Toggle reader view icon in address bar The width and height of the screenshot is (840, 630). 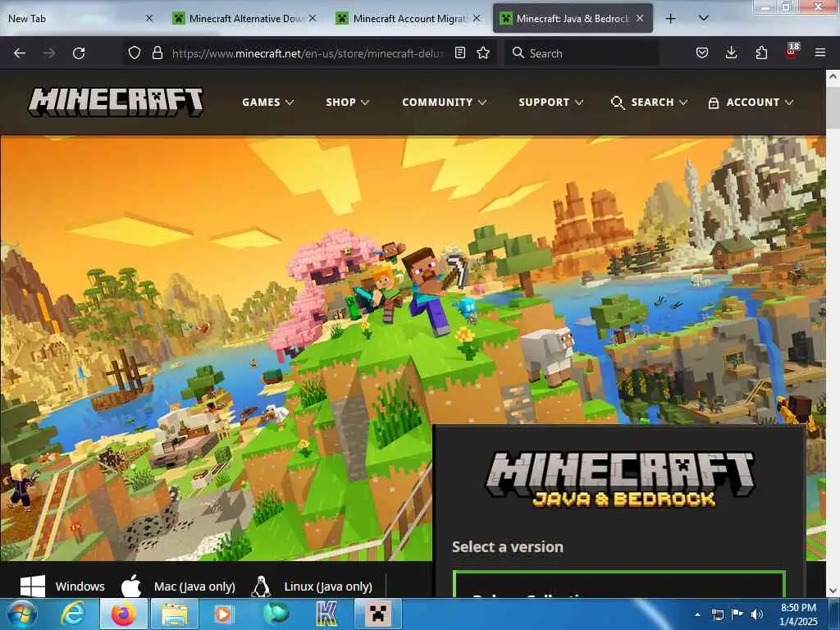[459, 52]
